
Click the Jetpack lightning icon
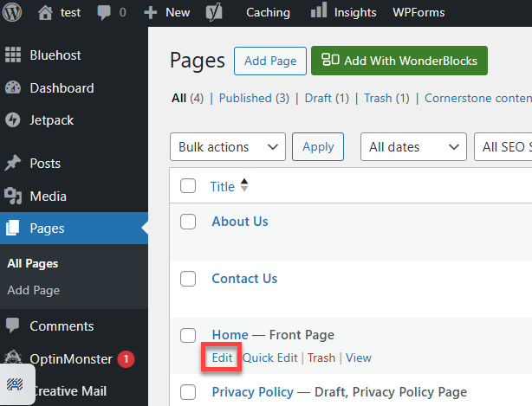13,120
